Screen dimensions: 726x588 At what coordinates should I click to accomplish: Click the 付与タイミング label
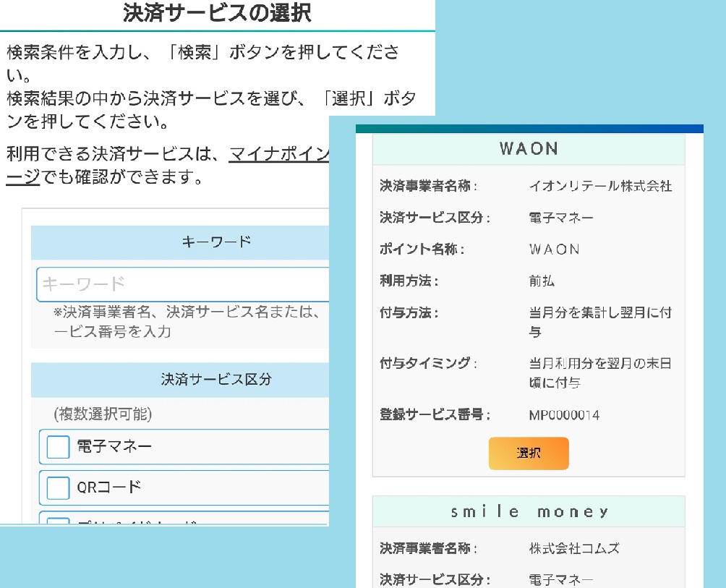pos(428,364)
